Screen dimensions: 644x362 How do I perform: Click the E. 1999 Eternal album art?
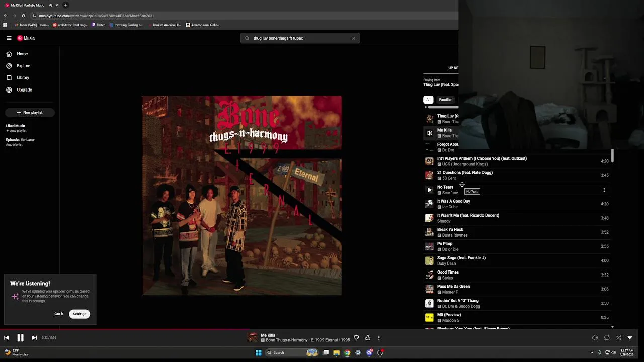[242, 196]
